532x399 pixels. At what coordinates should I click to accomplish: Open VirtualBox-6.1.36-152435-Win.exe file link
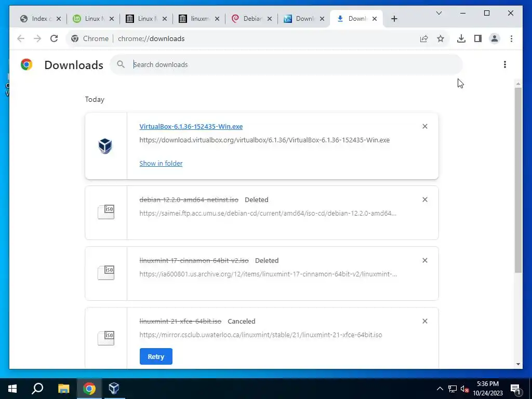click(191, 127)
